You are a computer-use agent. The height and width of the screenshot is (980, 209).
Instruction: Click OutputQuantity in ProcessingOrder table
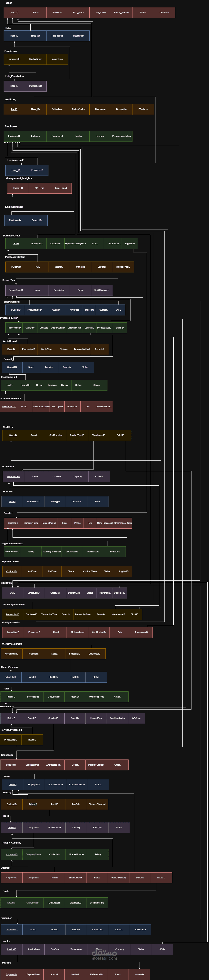tap(58, 328)
